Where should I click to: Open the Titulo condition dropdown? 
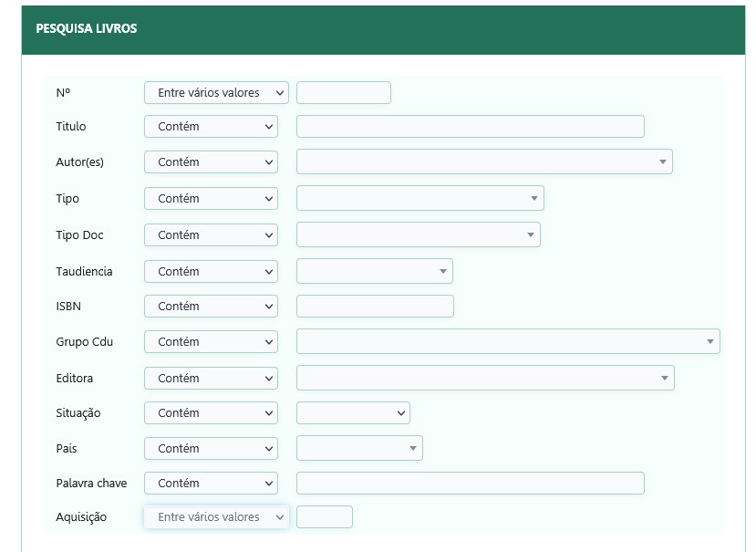[211, 127]
